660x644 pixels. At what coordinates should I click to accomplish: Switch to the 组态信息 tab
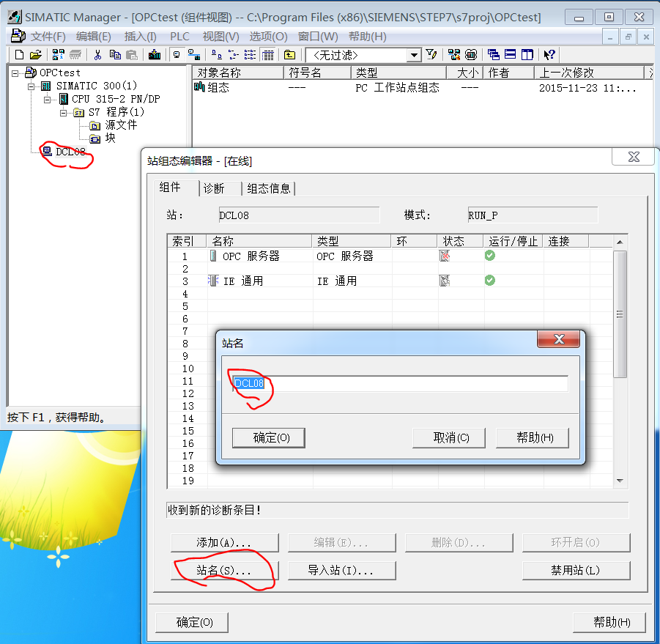[269, 188]
